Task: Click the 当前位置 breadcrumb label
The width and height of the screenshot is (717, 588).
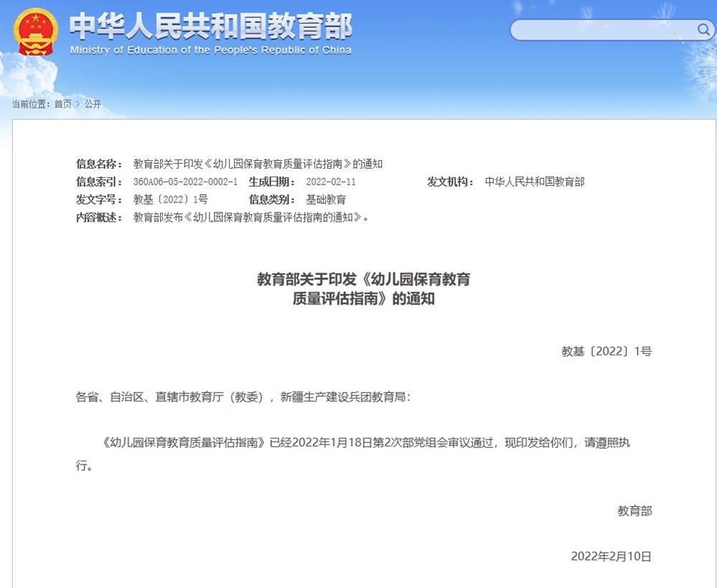Action: pyautogui.click(x=31, y=104)
